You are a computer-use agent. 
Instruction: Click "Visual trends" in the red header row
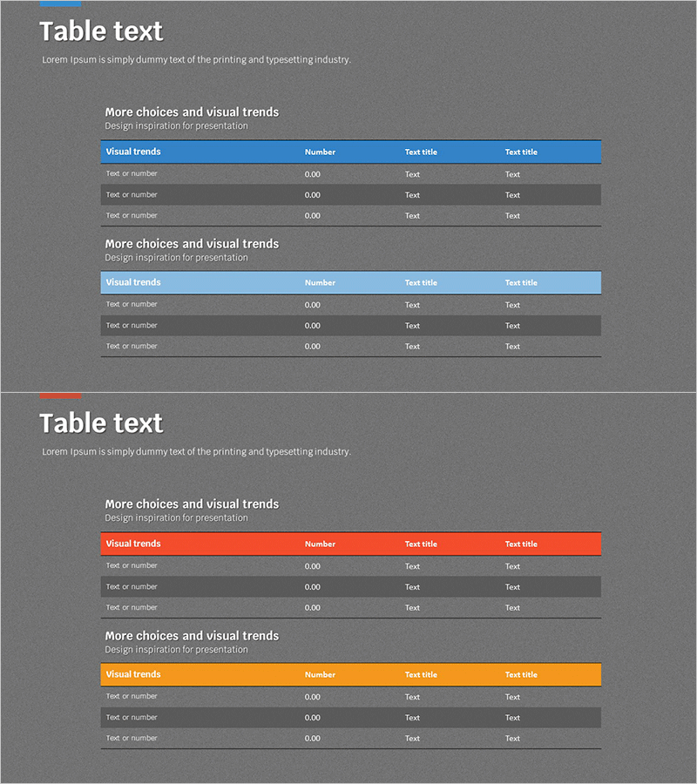(x=133, y=544)
